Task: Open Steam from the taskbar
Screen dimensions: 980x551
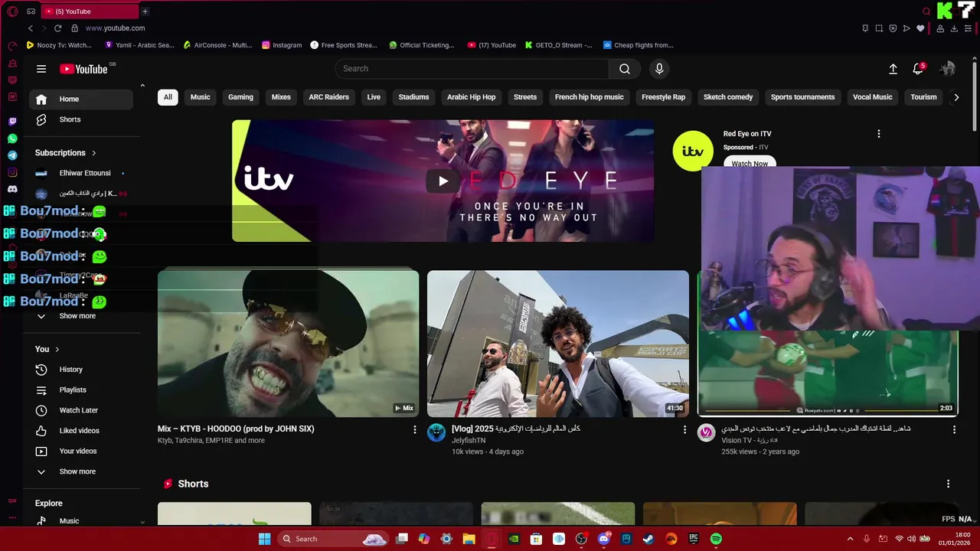Action: (x=648, y=539)
